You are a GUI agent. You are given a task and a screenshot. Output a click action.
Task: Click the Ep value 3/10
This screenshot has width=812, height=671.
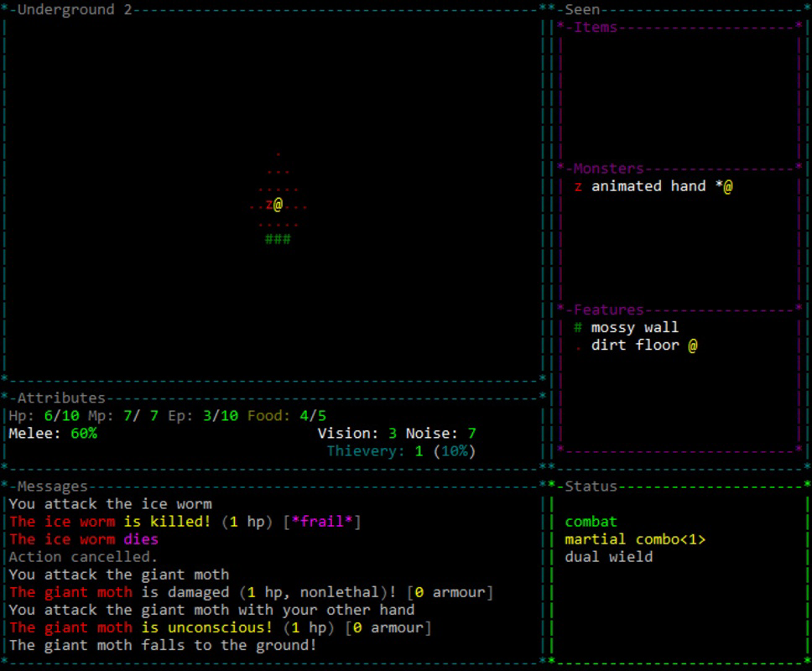click(221, 416)
